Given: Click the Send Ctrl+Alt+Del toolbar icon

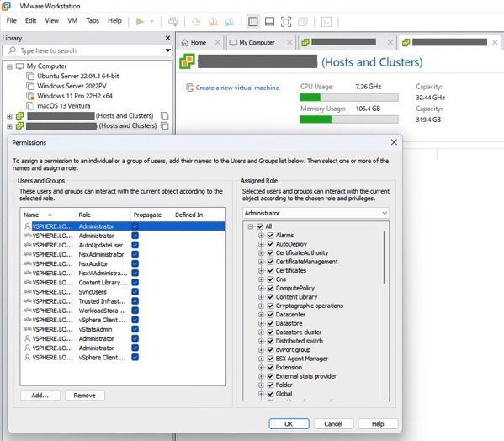Looking at the screenshot, I should pyautogui.click(x=172, y=22).
